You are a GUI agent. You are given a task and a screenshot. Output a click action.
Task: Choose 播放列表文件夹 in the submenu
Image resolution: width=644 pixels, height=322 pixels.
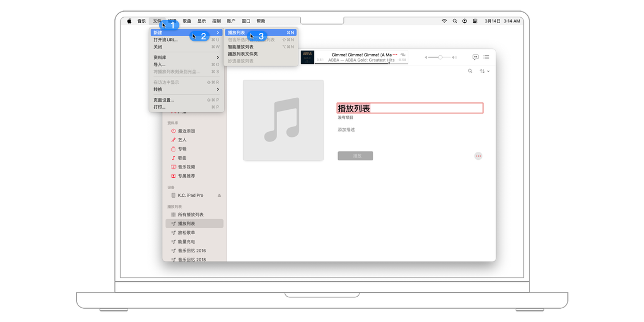(261, 54)
